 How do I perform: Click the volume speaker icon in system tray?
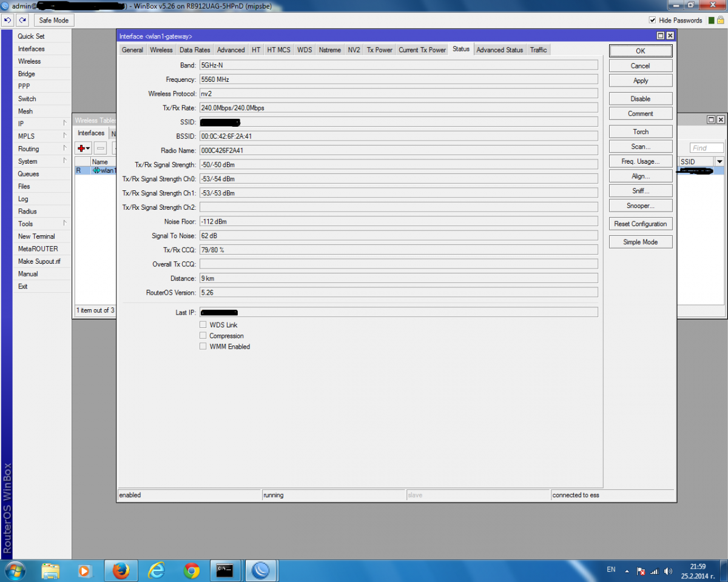(668, 571)
